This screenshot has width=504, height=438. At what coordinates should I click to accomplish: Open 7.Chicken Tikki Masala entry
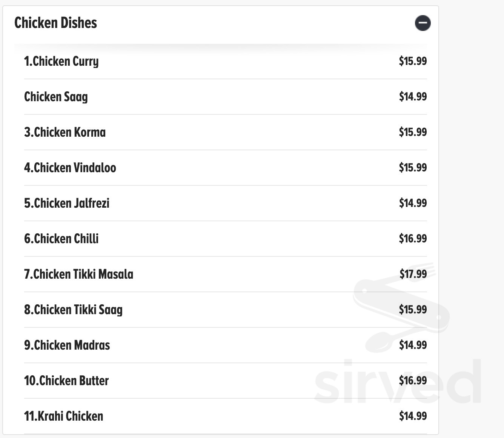78,274
